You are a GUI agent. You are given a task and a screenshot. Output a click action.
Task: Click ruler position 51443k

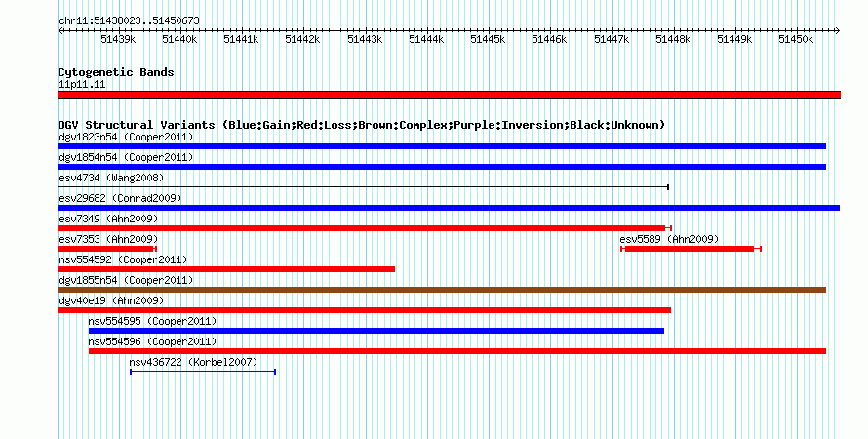click(365, 40)
